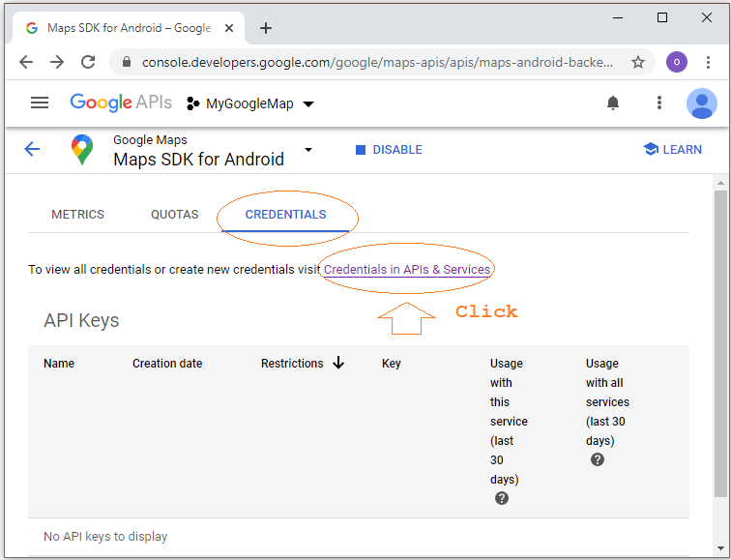Switch to QUOTAS tab
Screen dimensions: 731x560
[x=175, y=215]
